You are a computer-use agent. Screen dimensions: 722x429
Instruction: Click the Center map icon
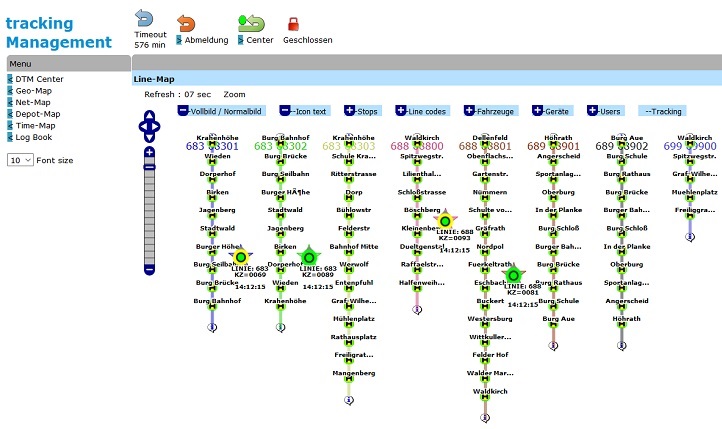point(249,22)
